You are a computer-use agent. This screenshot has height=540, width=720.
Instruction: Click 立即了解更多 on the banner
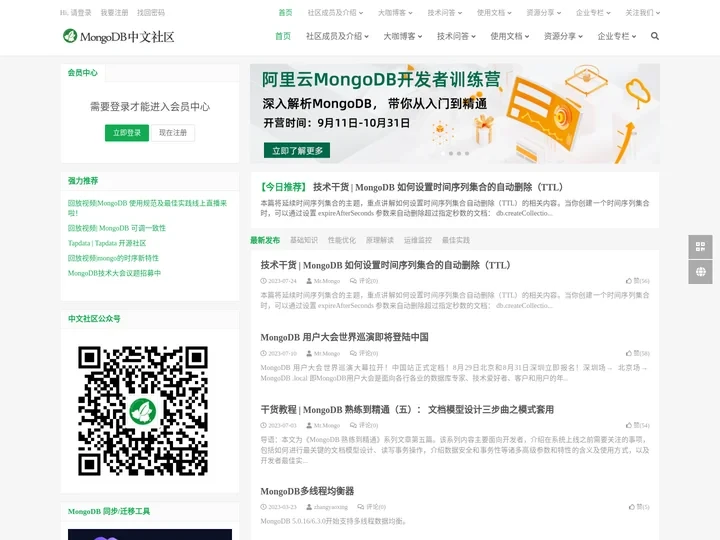(297, 150)
